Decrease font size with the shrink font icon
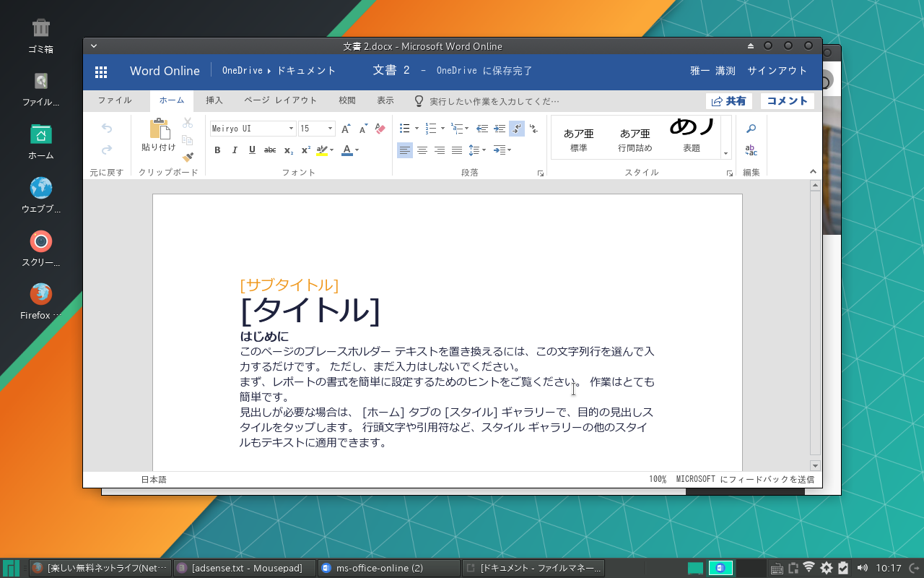This screenshot has height=578, width=924. (x=363, y=129)
